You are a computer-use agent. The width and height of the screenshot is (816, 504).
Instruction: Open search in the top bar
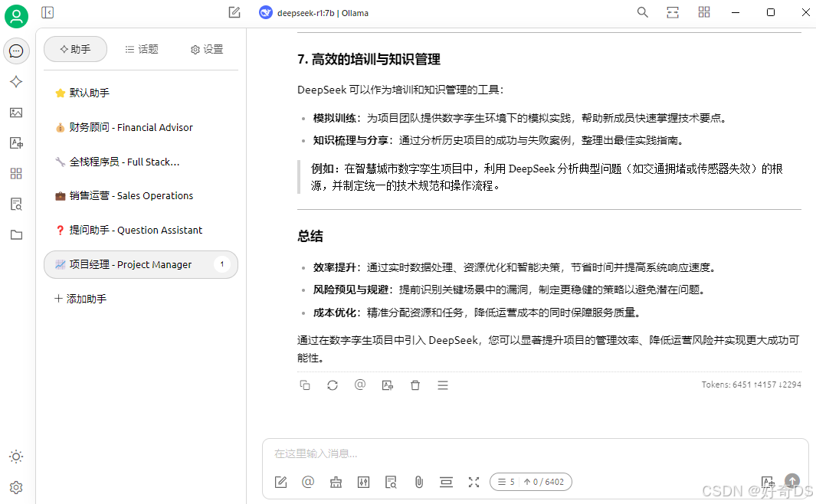(643, 12)
